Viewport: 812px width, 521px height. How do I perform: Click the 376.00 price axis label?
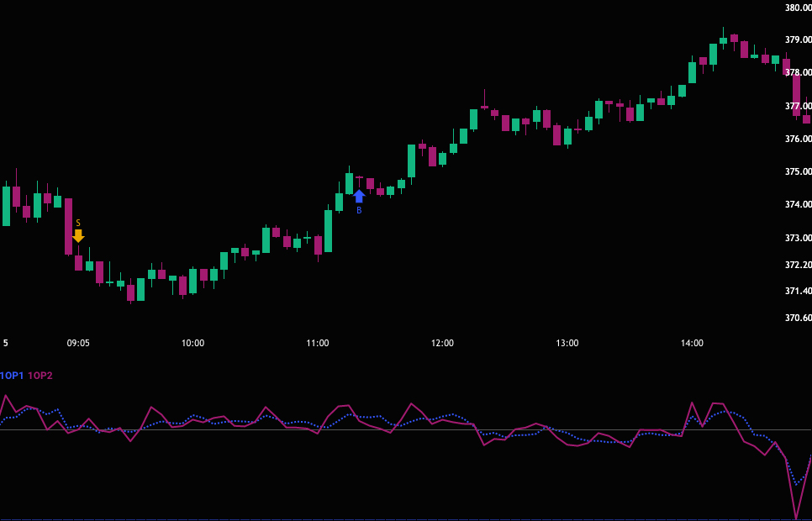pyautogui.click(x=799, y=139)
